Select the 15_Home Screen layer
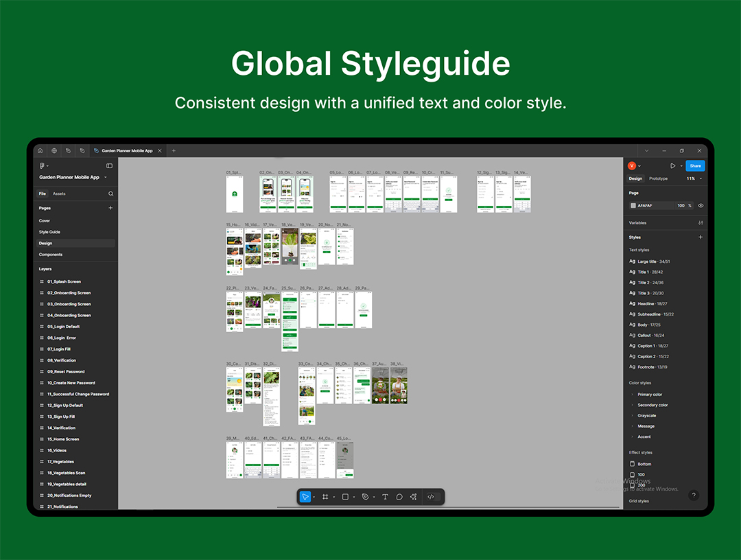The width and height of the screenshot is (741, 560). (63, 439)
